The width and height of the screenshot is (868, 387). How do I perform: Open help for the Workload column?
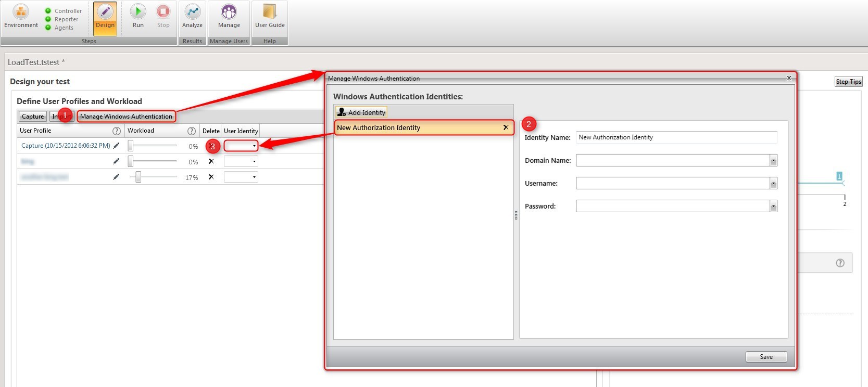(192, 131)
